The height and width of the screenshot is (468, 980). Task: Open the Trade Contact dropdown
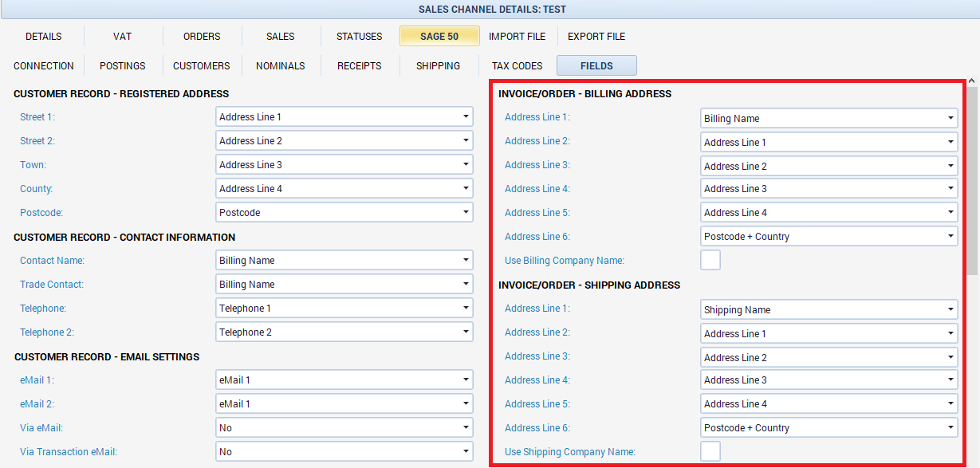344,285
